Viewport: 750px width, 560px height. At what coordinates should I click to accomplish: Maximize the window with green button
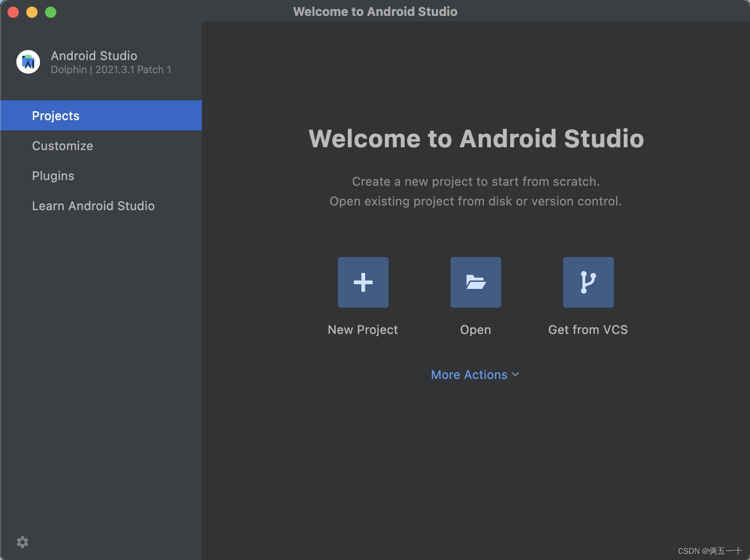point(51,12)
